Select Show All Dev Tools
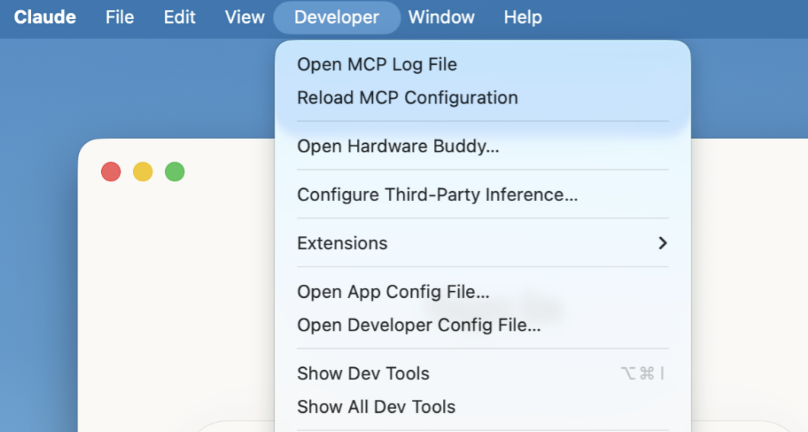This screenshot has height=432, width=808. [x=483, y=407]
